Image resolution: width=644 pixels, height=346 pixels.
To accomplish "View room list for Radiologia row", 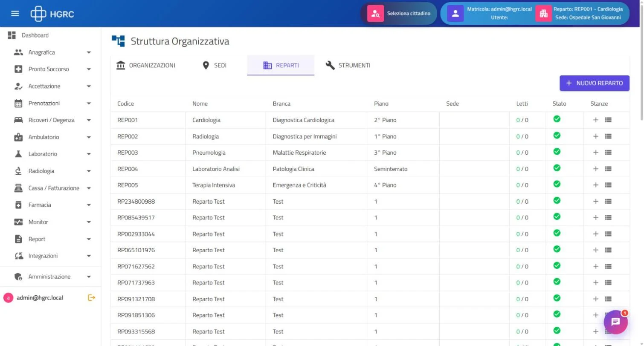I will tap(608, 136).
